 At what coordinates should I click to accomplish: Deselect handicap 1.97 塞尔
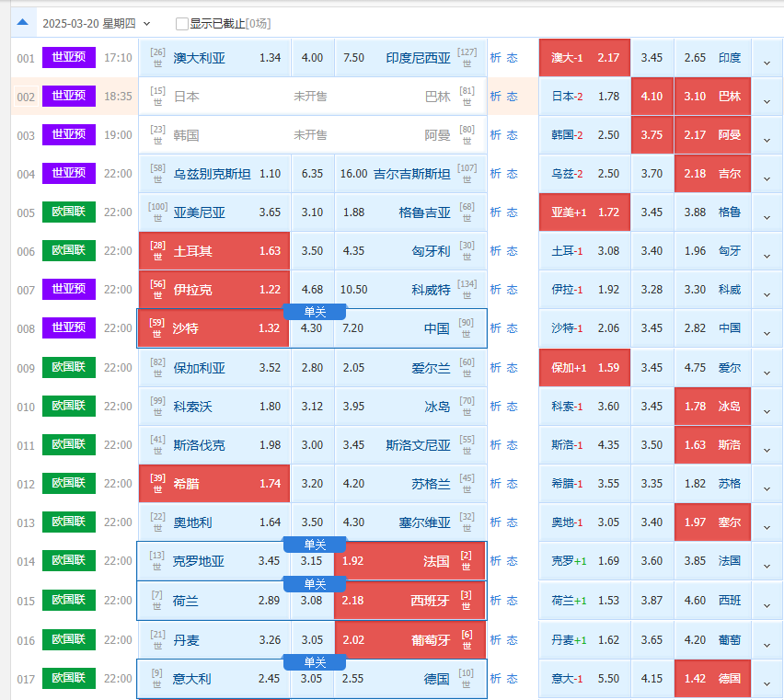(x=712, y=522)
